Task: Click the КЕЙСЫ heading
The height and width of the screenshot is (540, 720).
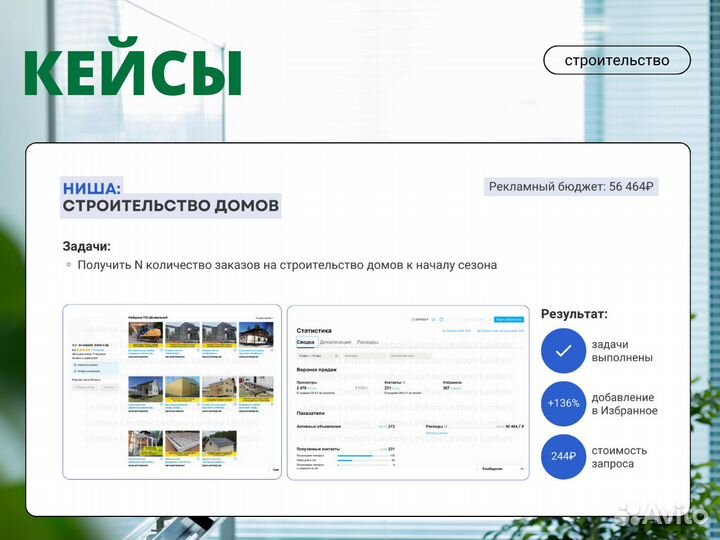Action: point(133,68)
